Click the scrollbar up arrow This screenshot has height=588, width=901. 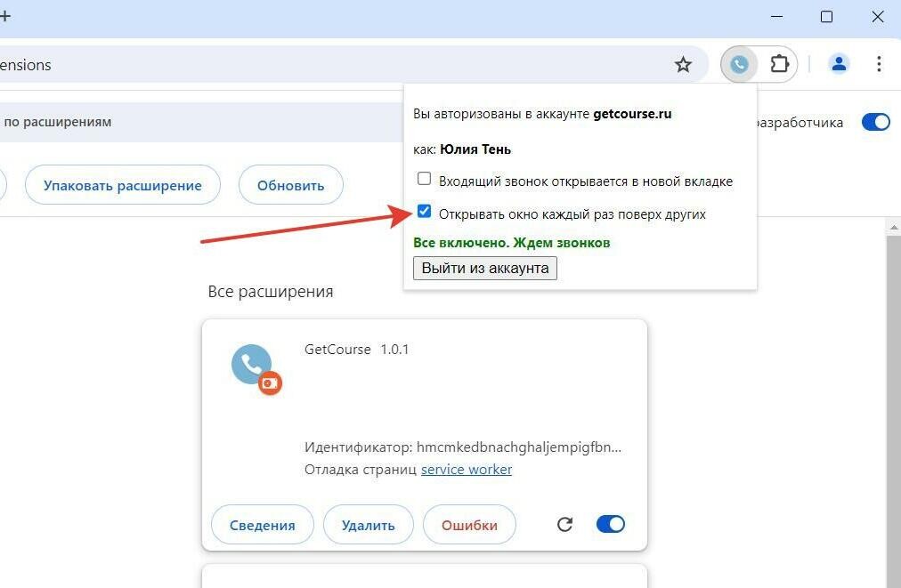pyautogui.click(x=894, y=227)
